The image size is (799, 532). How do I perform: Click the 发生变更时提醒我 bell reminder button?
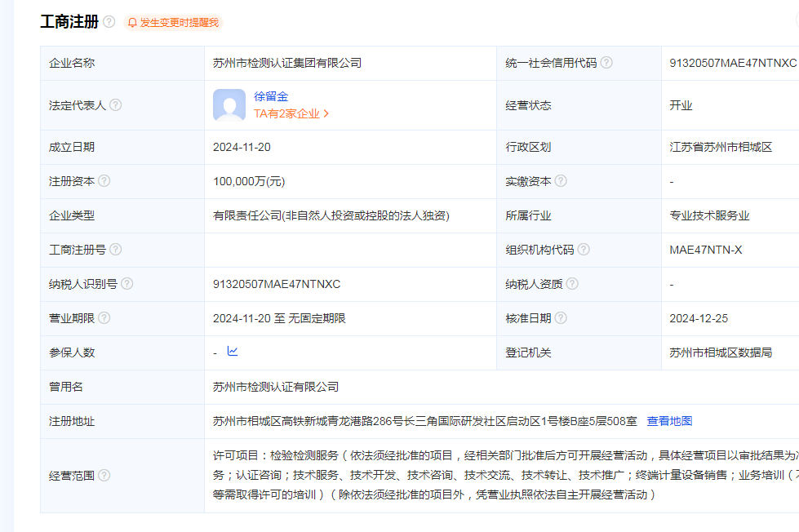tap(173, 23)
